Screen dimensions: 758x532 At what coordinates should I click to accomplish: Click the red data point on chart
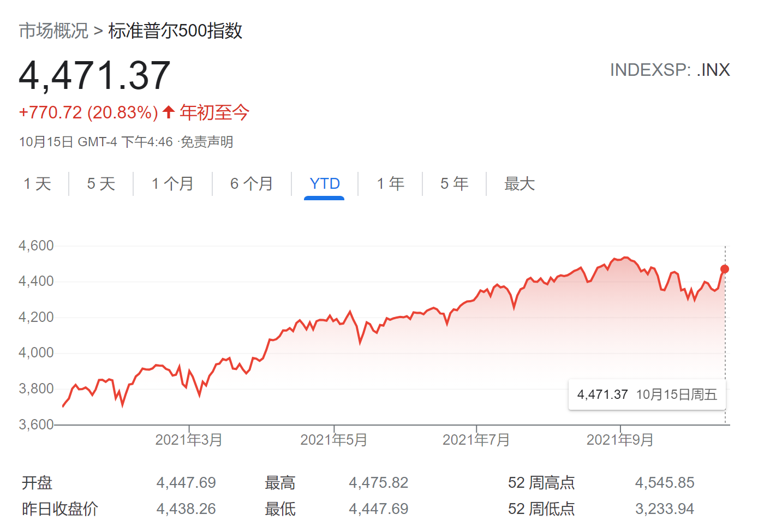coord(725,269)
